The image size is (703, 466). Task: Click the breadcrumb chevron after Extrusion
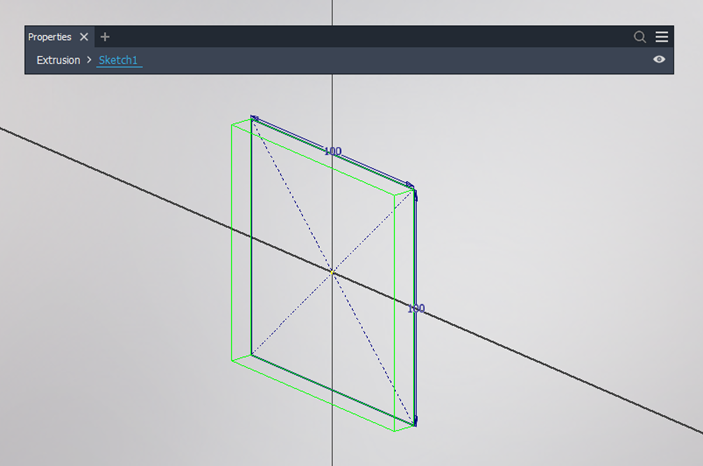click(89, 60)
